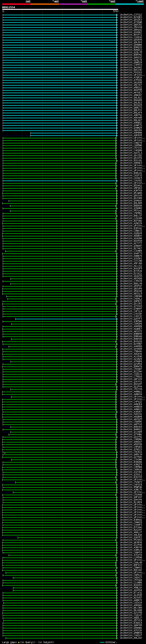This screenshot has height=644, width=146.
Task: Click the =100char. scale legend
Action: pyautogui.click(x=108, y=642)
